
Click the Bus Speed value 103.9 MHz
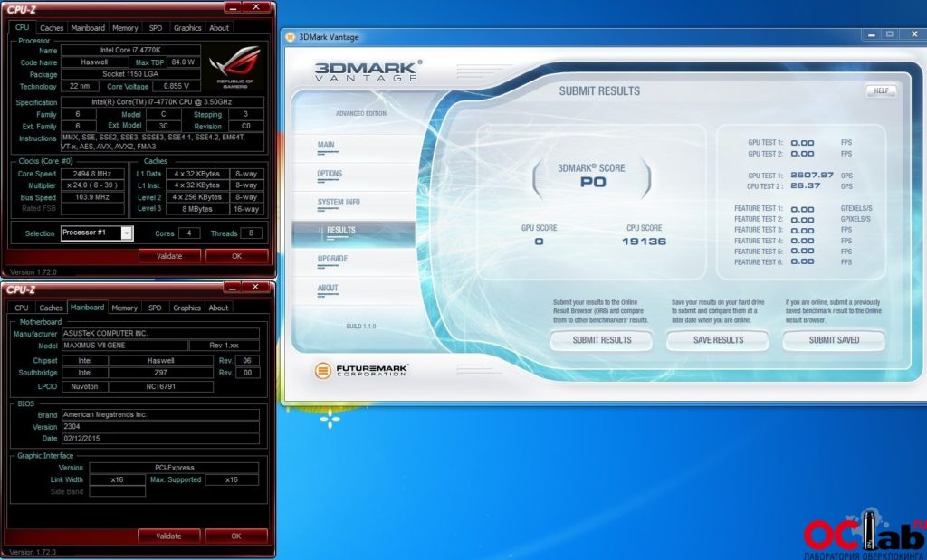point(93,197)
